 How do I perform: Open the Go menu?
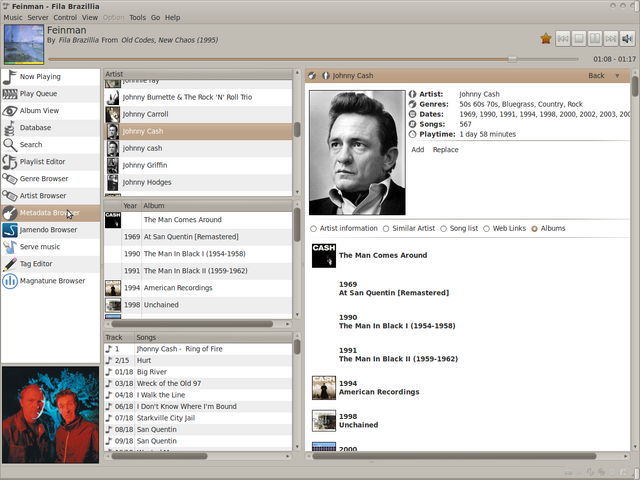coord(156,18)
